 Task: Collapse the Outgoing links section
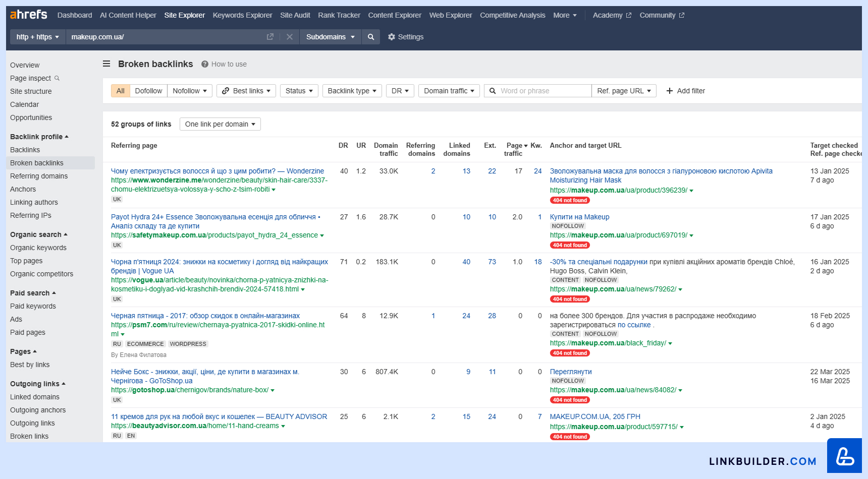pos(38,384)
